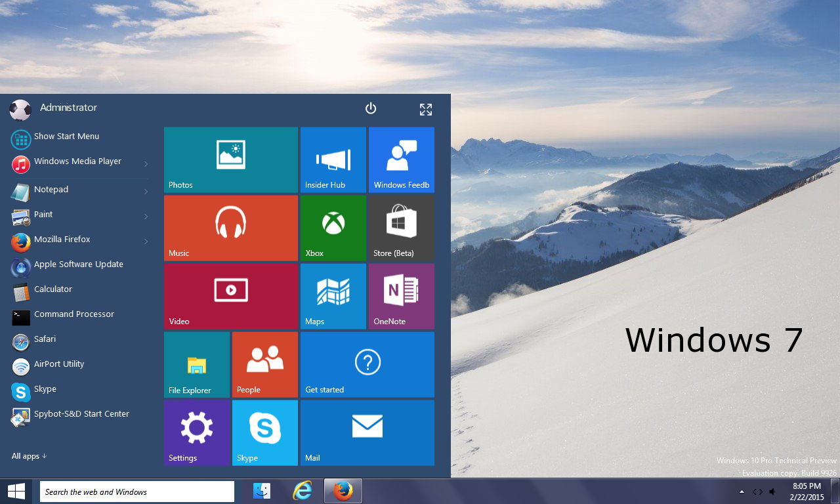Open the Store (Beta) tile
840x504 pixels.
click(x=402, y=228)
